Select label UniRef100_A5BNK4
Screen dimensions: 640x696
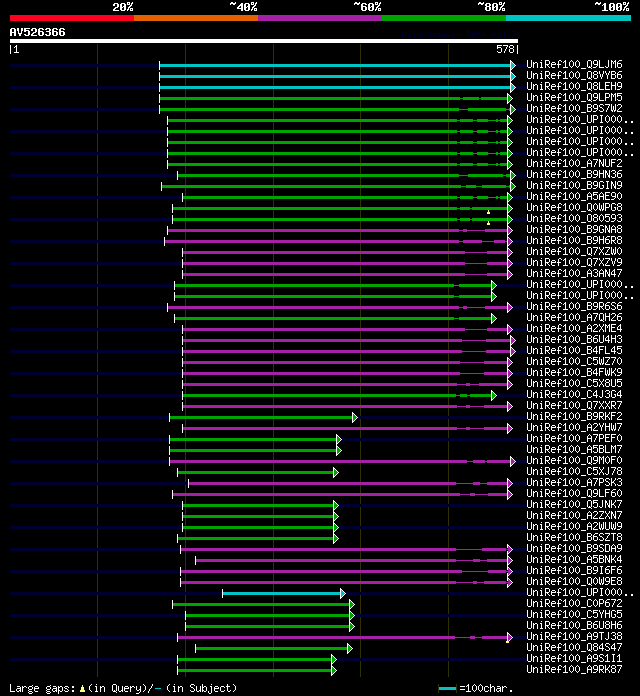click(x=574, y=559)
